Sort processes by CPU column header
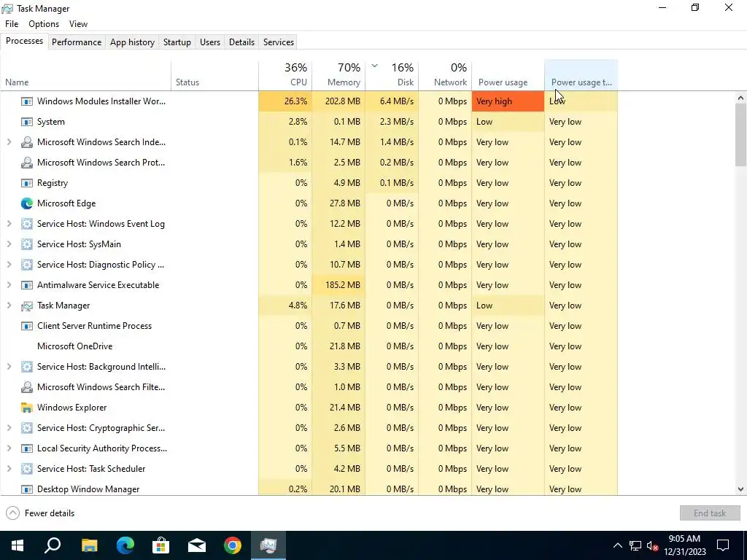 point(285,75)
